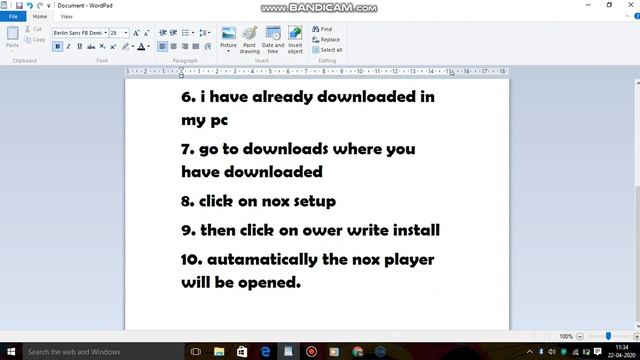The width and height of the screenshot is (640, 360).
Task: Open the File menu
Action: (x=13, y=16)
